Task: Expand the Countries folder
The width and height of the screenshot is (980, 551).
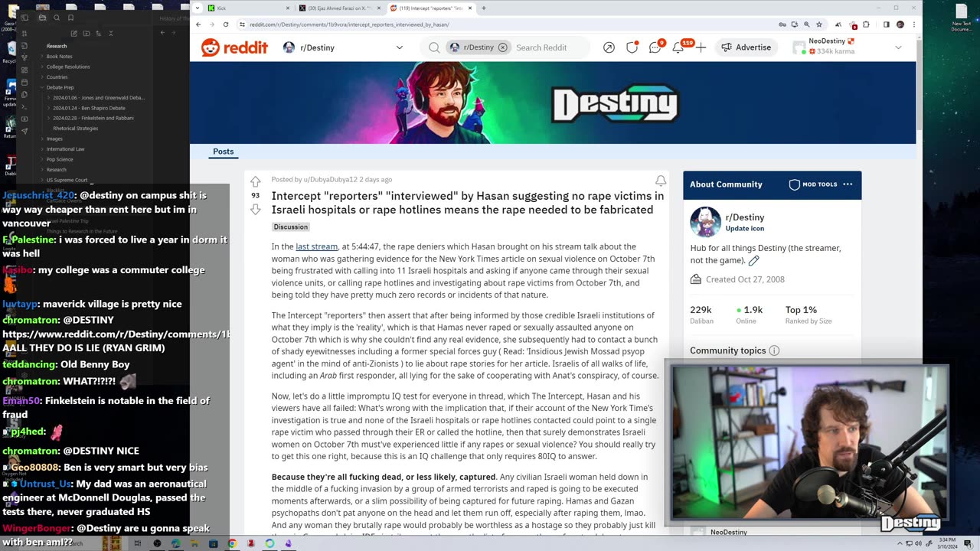Action: point(57,77)
